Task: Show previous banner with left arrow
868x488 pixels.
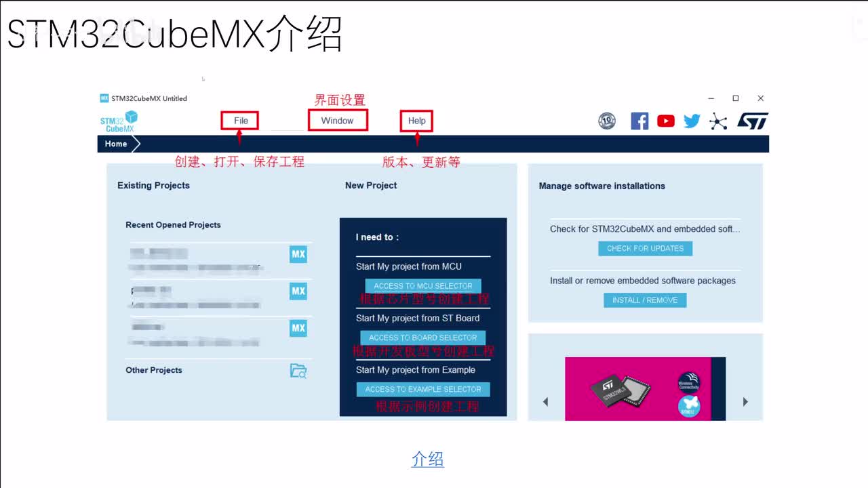Action: click(x=545, y=401)
